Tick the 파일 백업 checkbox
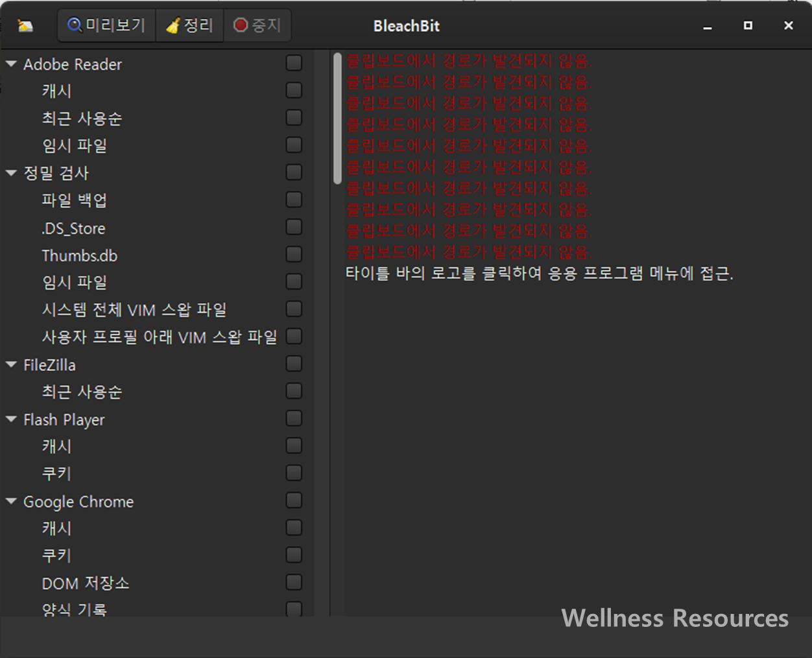 coord(294,199)
